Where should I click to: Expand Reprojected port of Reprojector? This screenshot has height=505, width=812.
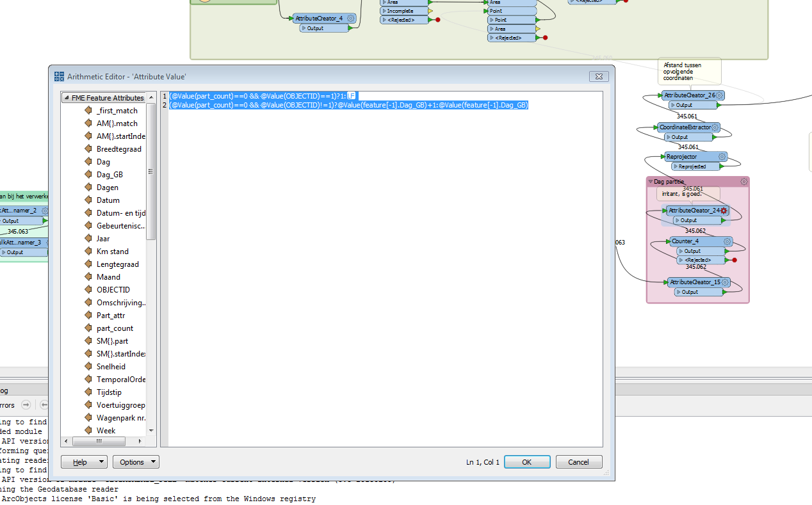pos(675,166)
